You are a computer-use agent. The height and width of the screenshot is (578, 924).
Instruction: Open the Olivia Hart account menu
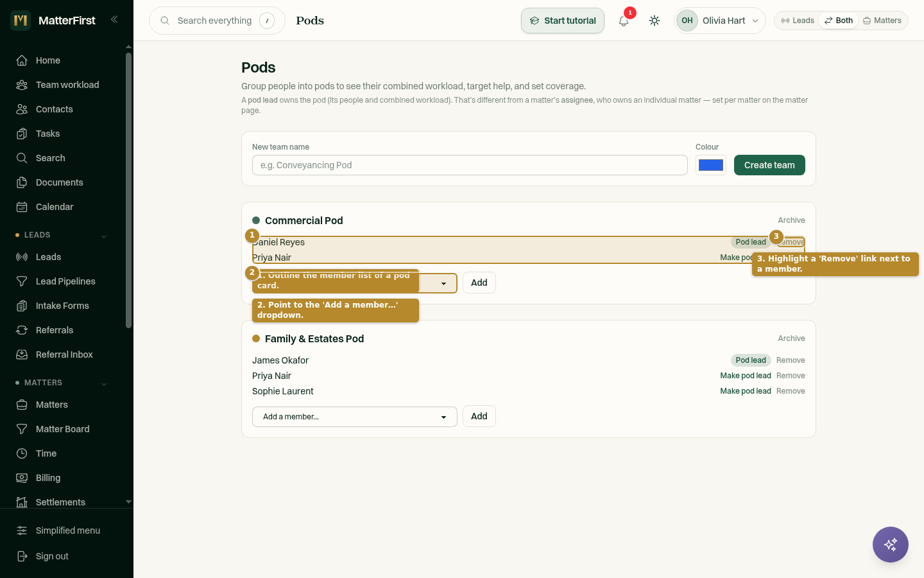click(x=720, y=21)
